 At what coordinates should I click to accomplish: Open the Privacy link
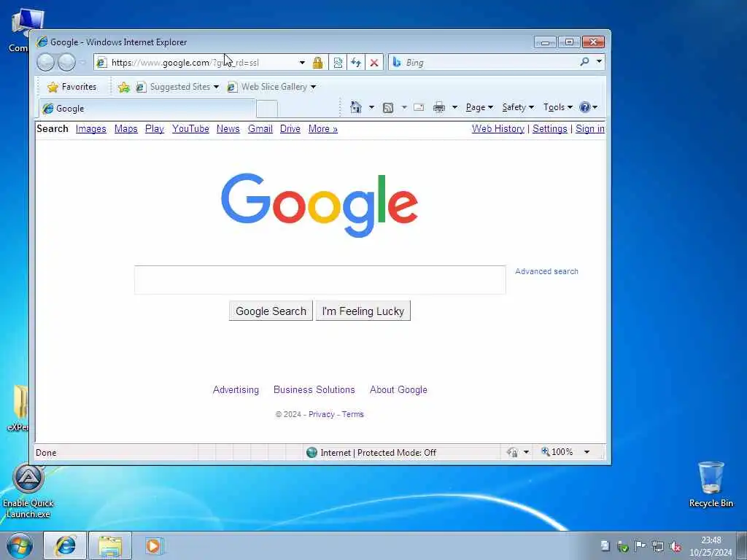click(x=322, y=414)
